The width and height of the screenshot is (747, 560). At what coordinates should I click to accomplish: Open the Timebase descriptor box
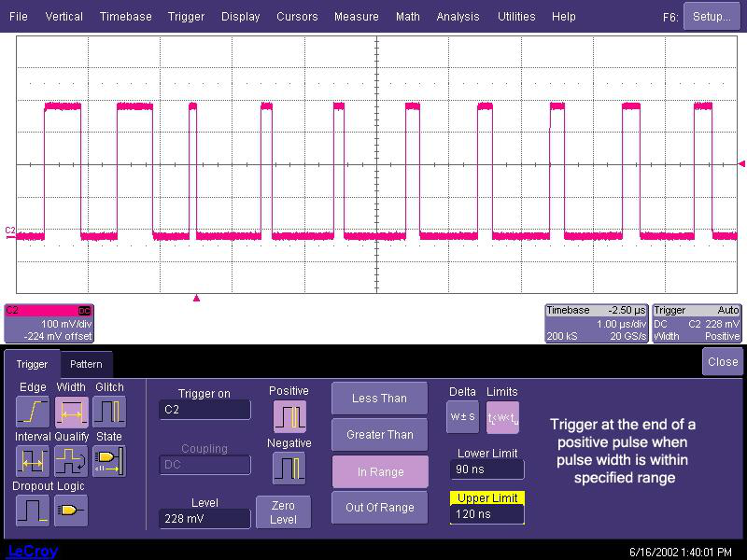click(x=596, y=323)
